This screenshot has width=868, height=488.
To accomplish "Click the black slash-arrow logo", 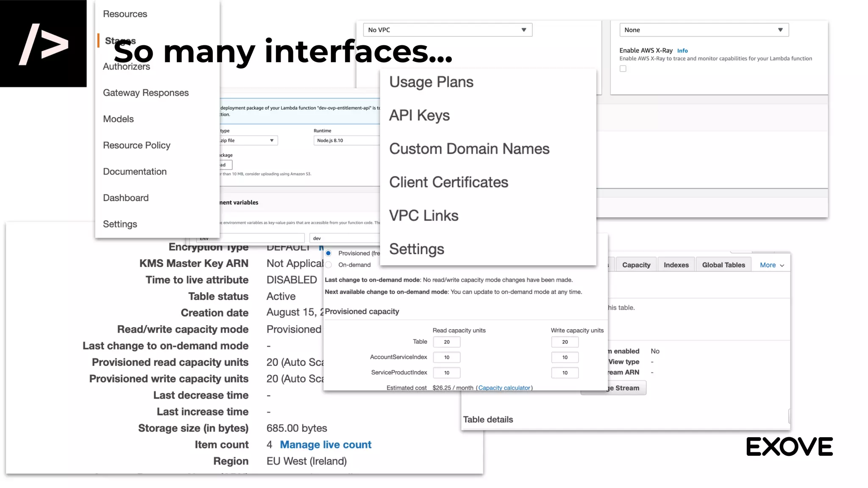I will click(x=43, y=44).
